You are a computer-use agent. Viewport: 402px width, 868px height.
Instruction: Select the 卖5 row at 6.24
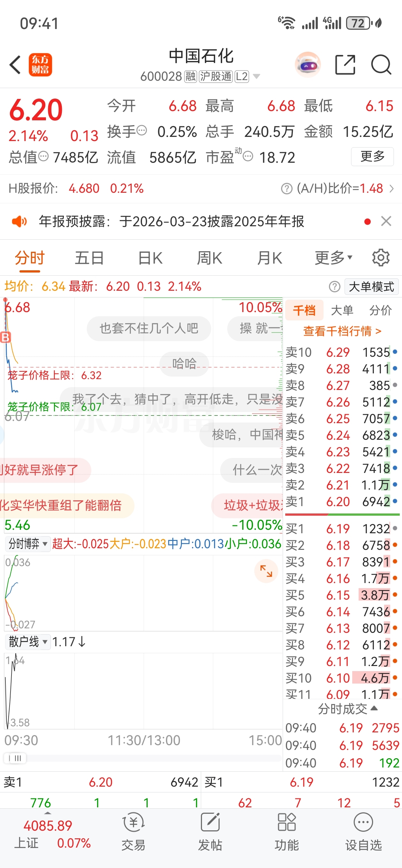tap(342, 435)
